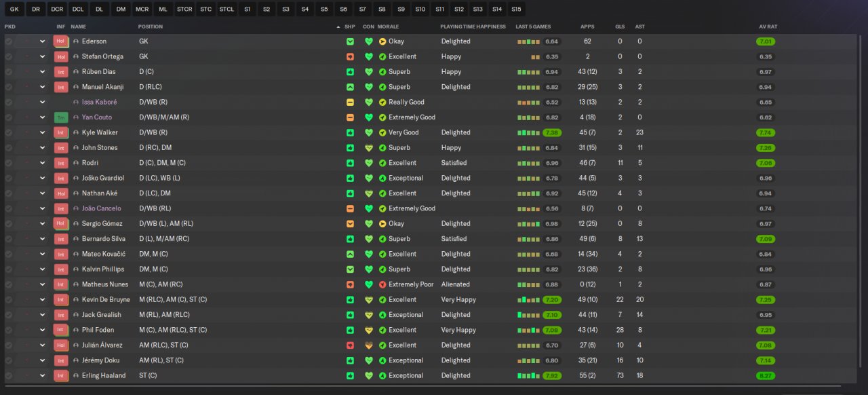
Task: Click Matheus Nunes's red morale icon
Action: pos(382,284)
